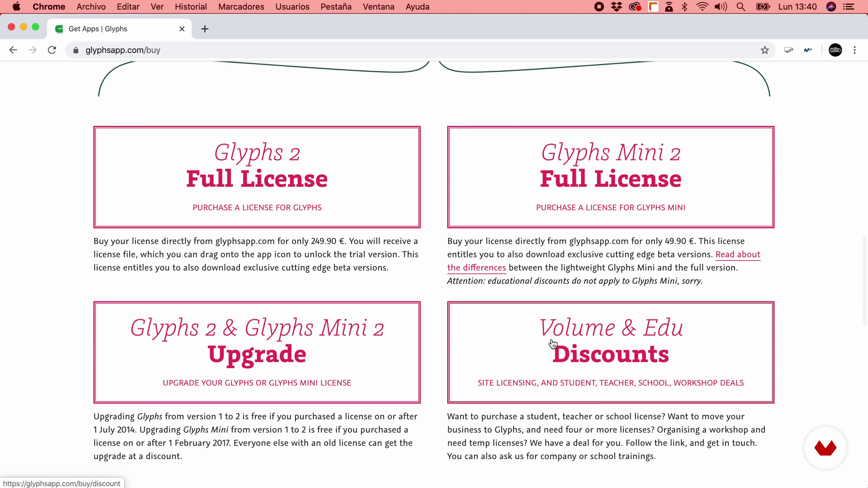
Task: Open the Ventana menu
Action: [378, 7]
